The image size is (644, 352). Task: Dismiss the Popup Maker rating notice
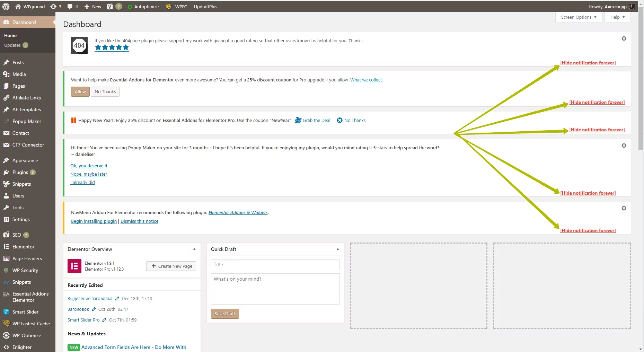coord(624,146)
